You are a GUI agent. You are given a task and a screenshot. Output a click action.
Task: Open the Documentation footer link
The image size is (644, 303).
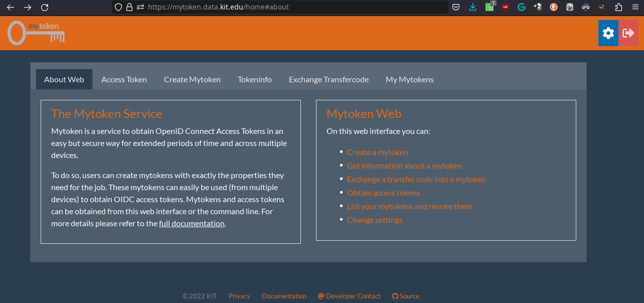pos(284,296)
